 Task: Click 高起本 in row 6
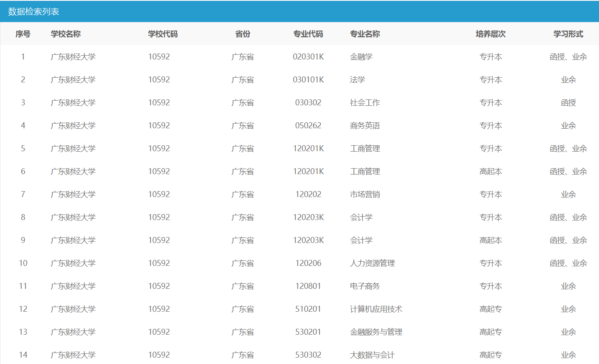[x=491, y=172]
